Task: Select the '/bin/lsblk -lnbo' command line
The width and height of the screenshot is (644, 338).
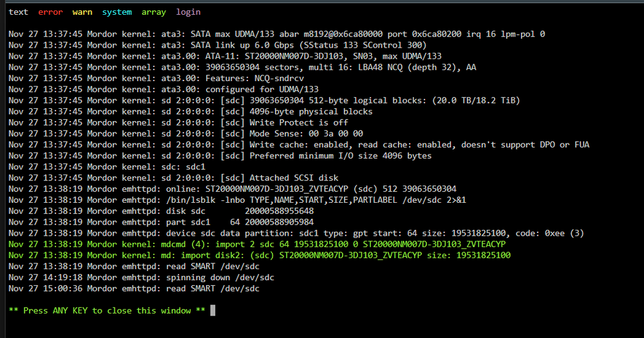Action: click(x=238, y=200)
